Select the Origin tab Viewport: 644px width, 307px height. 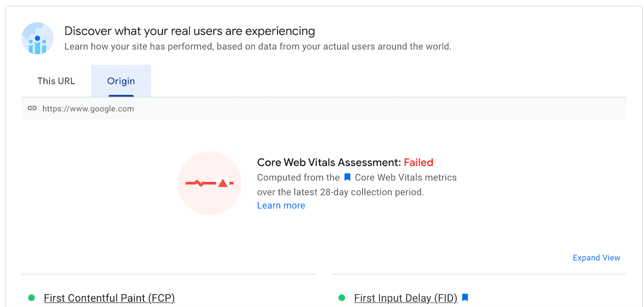tap(121, 81)
